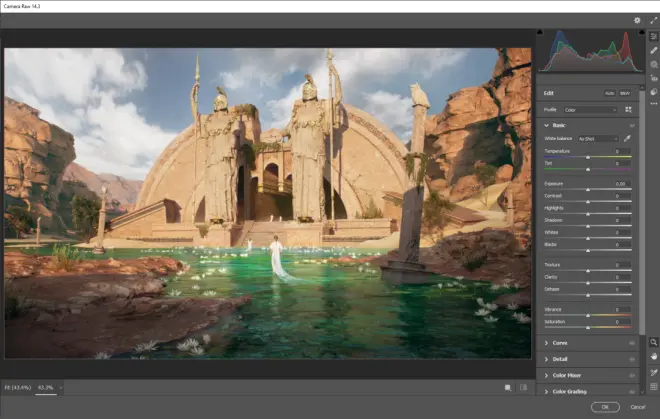Select the Edit panel sliders icon
This screenshot has height=419, width=660.
point(653,37)
